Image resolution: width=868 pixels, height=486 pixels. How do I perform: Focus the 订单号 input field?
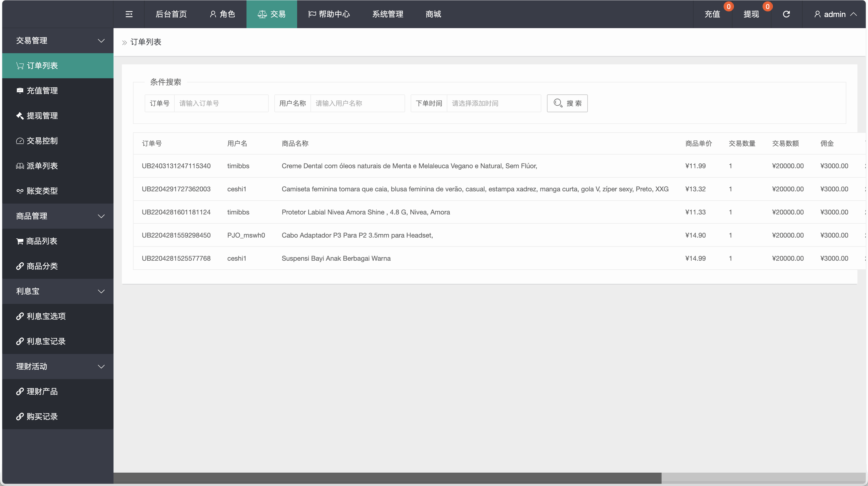click(x=221, y=103)
